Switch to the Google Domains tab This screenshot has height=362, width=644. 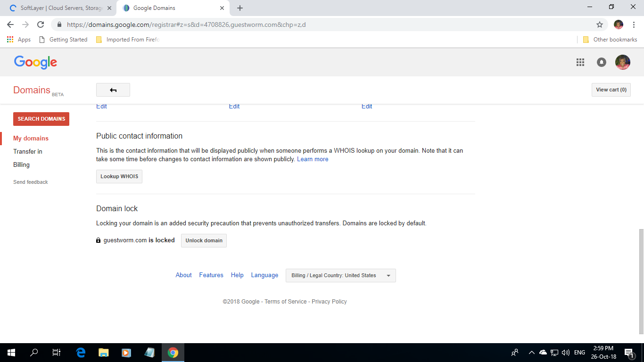click(x=172, y=8)
